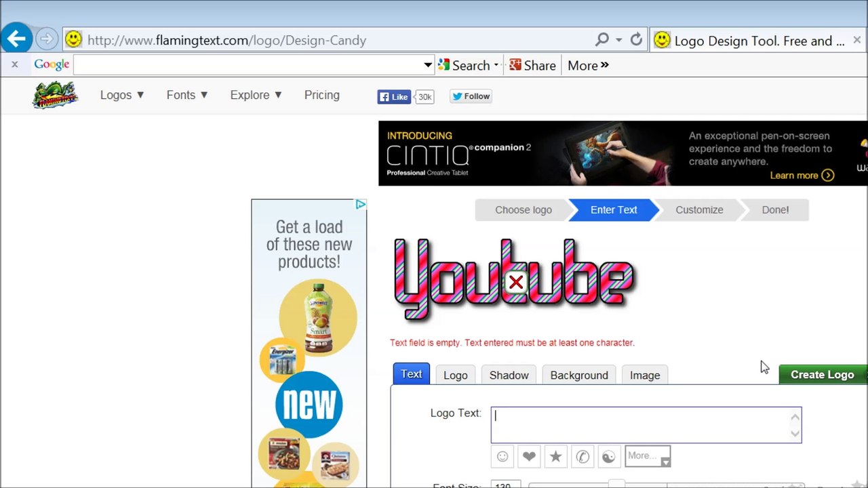This screenshot has width=868, height=488.
Task: Click the Youtube candy logo preview image
Action: click(514, 279)
